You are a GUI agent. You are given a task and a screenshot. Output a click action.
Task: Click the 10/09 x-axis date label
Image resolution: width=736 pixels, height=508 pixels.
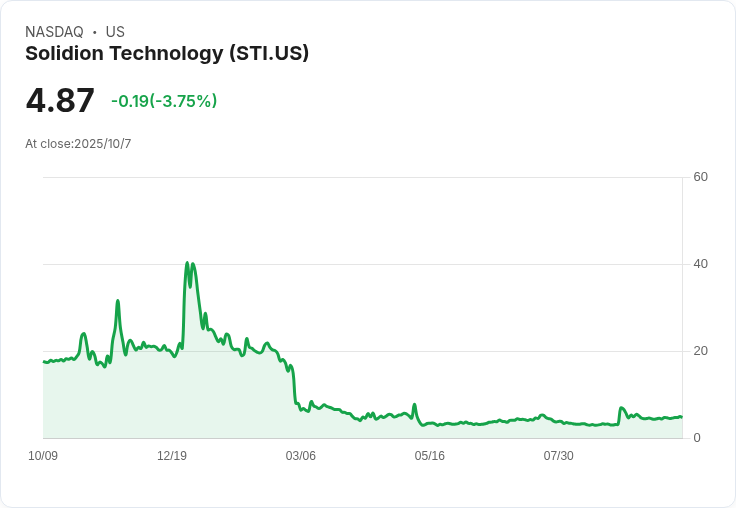[43, 456]
